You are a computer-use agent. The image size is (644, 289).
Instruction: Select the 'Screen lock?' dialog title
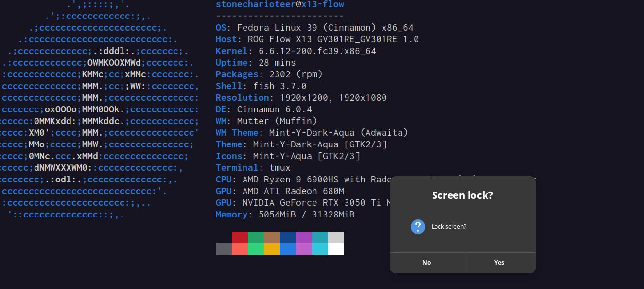[x=463, y=195]
